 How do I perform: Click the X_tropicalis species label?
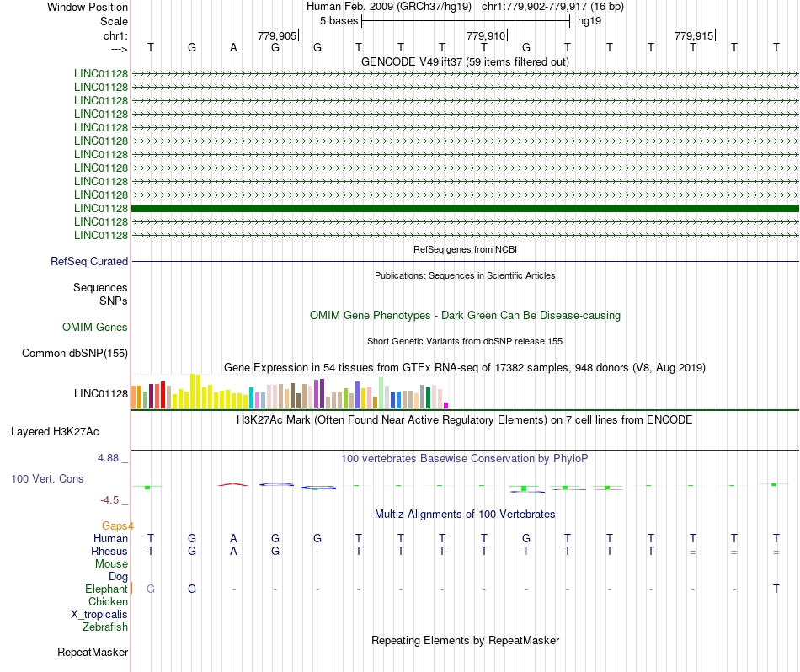click(99, 614)
